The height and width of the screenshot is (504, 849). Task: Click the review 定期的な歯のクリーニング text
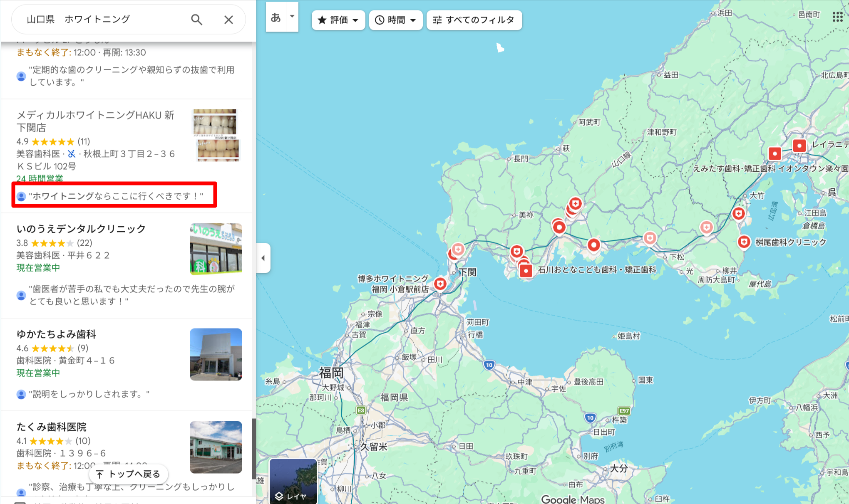(132, 76)
